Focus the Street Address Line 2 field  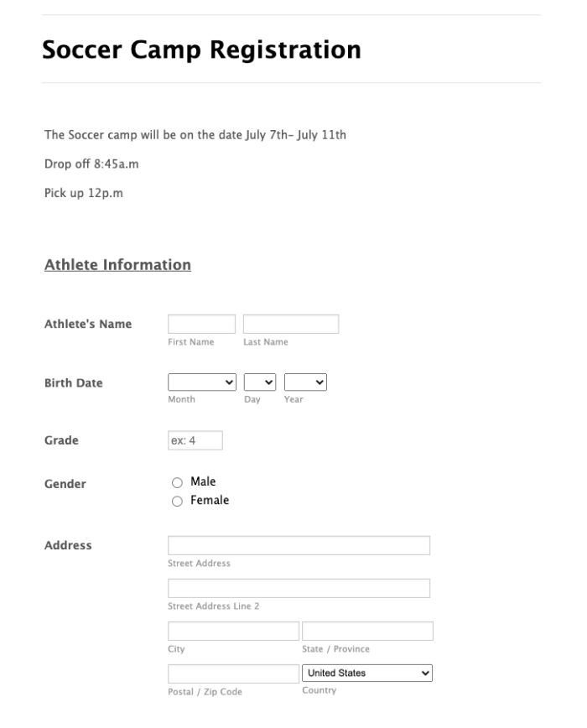click(299, 588)
